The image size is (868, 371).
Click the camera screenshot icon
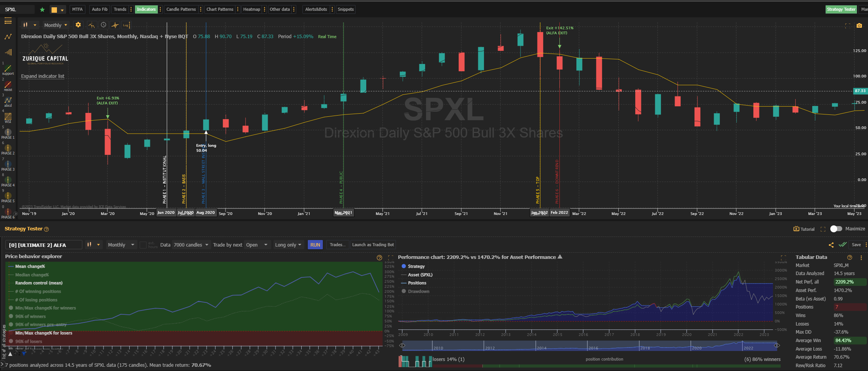[x=859, y=25]
